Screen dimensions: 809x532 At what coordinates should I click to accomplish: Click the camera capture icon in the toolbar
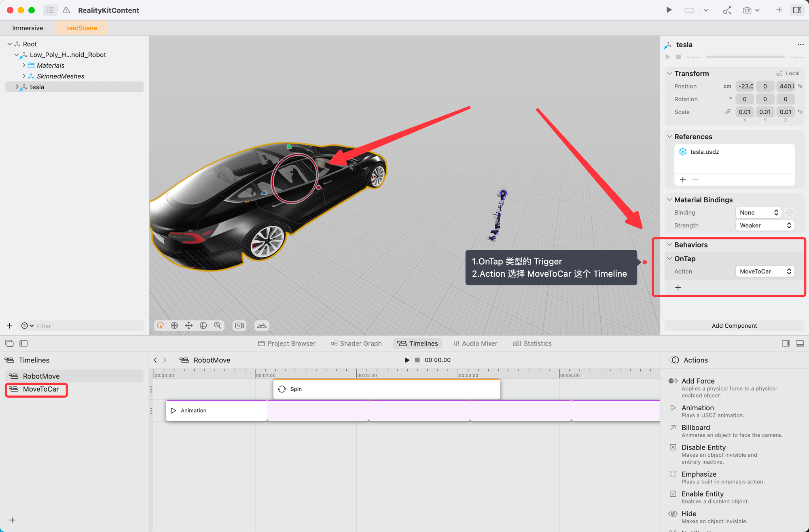pos(747,10)
